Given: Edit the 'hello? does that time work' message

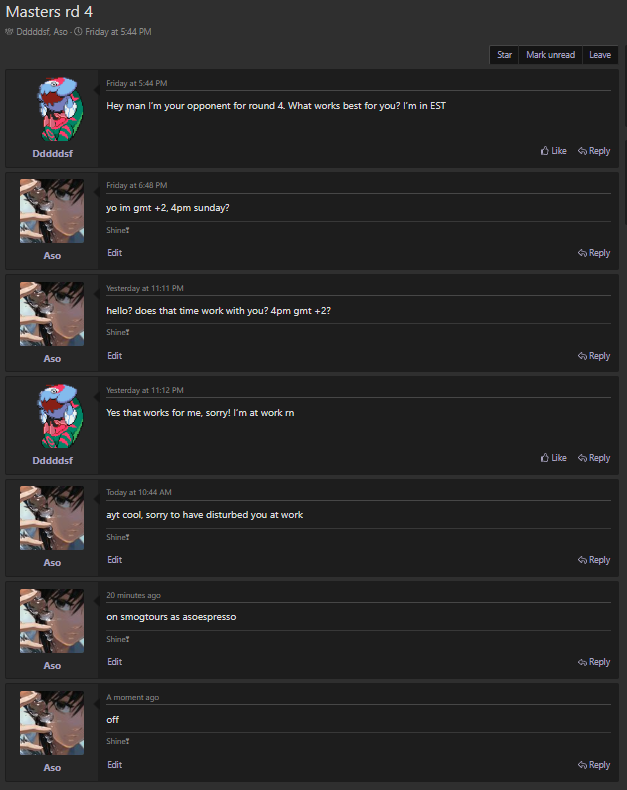Looking at the screenshot, I should (x=115, y=356).
